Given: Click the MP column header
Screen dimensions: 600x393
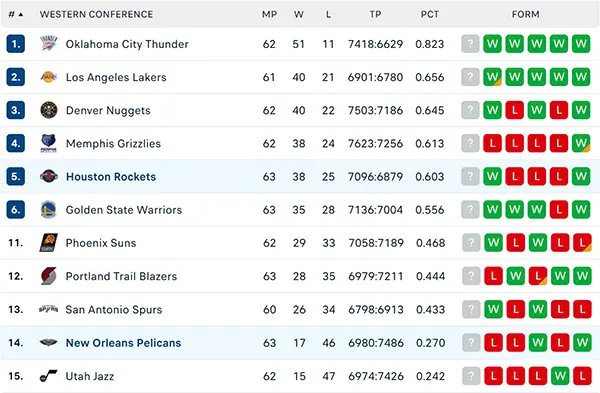Looking at the screenshot, I should click(x=269, y=15).
